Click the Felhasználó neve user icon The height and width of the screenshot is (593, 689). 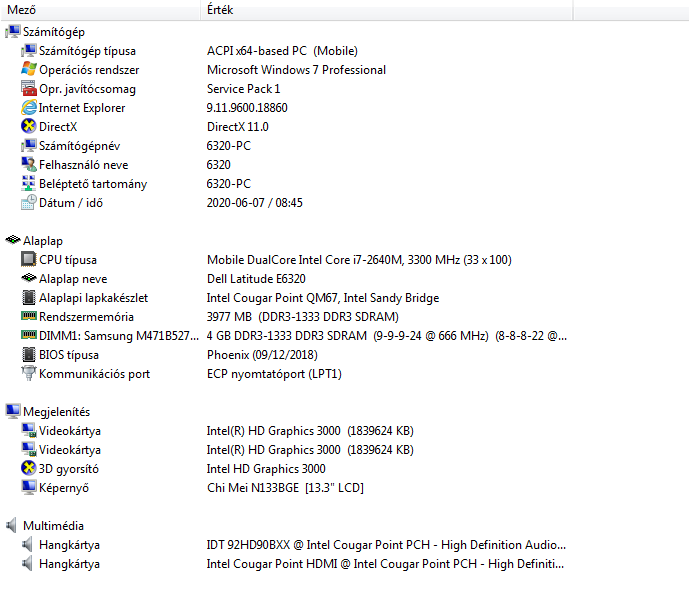(x=29, y=164)
